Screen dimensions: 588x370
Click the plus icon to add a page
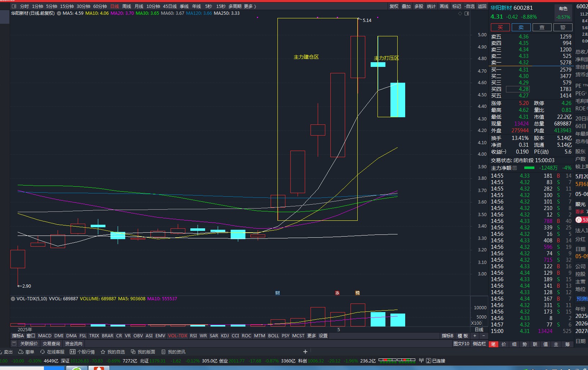tap(305, 352)
